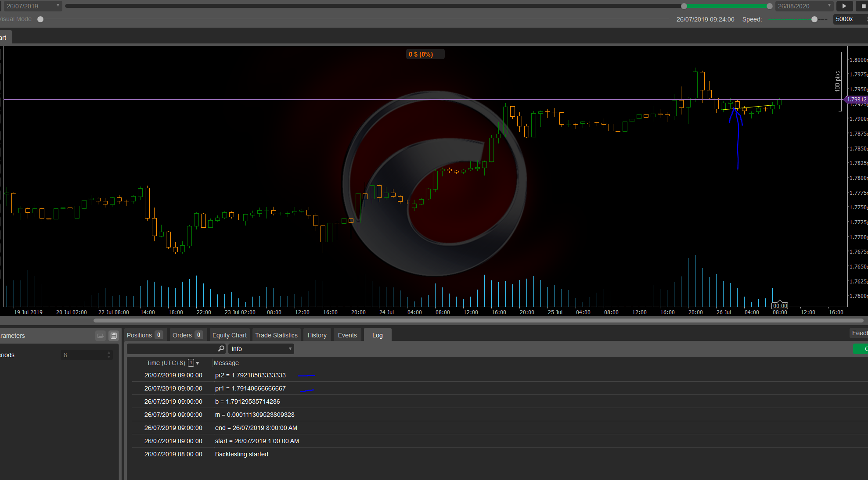
Task: Open the Equity Chart tab
Action: click(x=230, y=335)
